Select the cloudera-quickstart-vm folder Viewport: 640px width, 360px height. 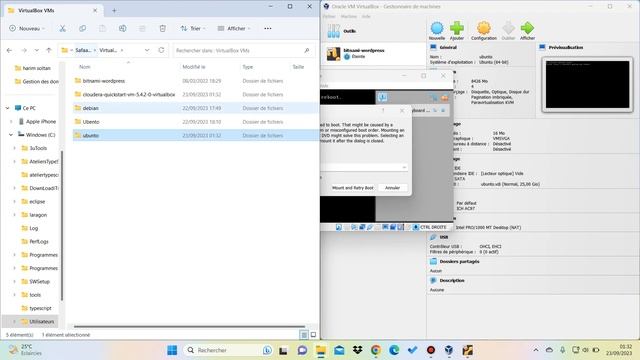tap(195, 94)
